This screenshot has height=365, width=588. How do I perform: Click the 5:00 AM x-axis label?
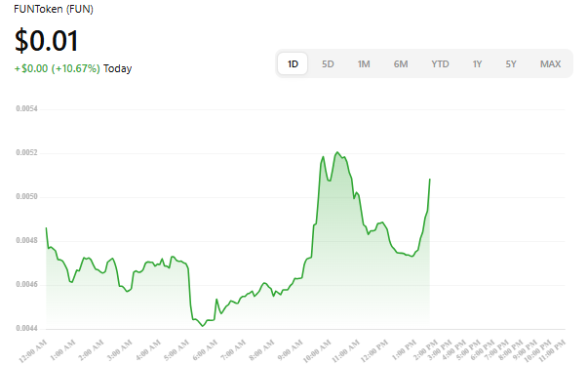coord(176,351)
